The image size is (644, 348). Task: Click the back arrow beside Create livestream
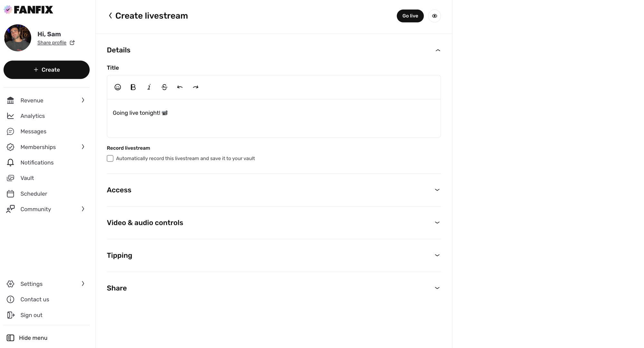[x=110, y=16]
